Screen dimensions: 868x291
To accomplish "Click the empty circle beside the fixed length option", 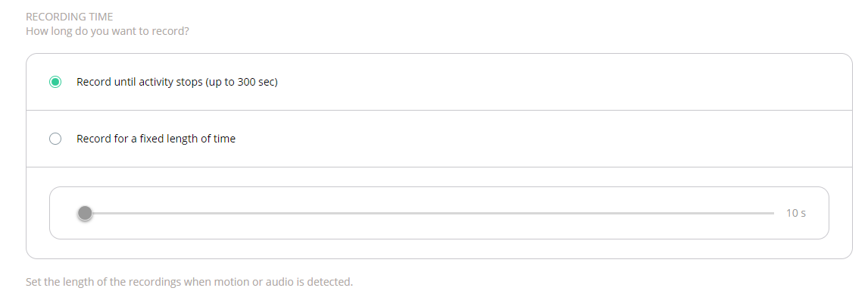I will (x=55, y=139).
